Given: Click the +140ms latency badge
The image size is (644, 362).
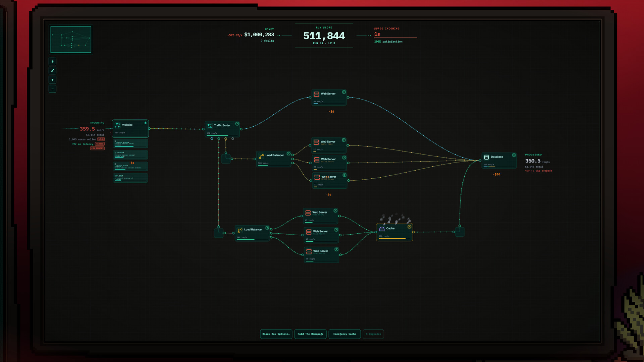Looking at the screenshot, I should click(100, 144).
